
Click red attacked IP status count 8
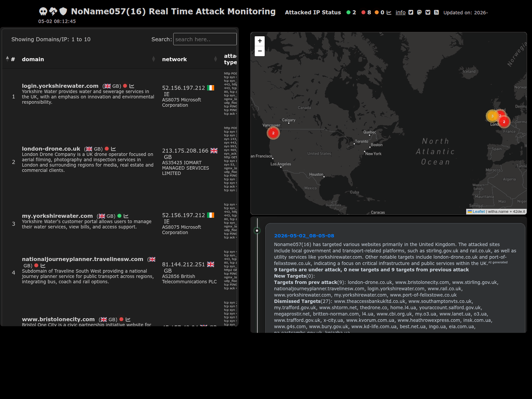pos(369,12)
